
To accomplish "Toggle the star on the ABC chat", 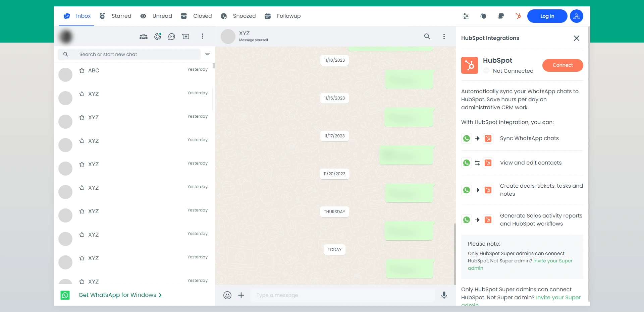I will [82, 71].
